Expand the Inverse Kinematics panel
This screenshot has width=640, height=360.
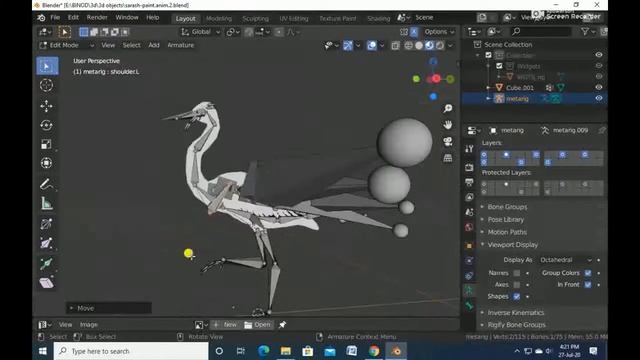(x=516, y=313)
